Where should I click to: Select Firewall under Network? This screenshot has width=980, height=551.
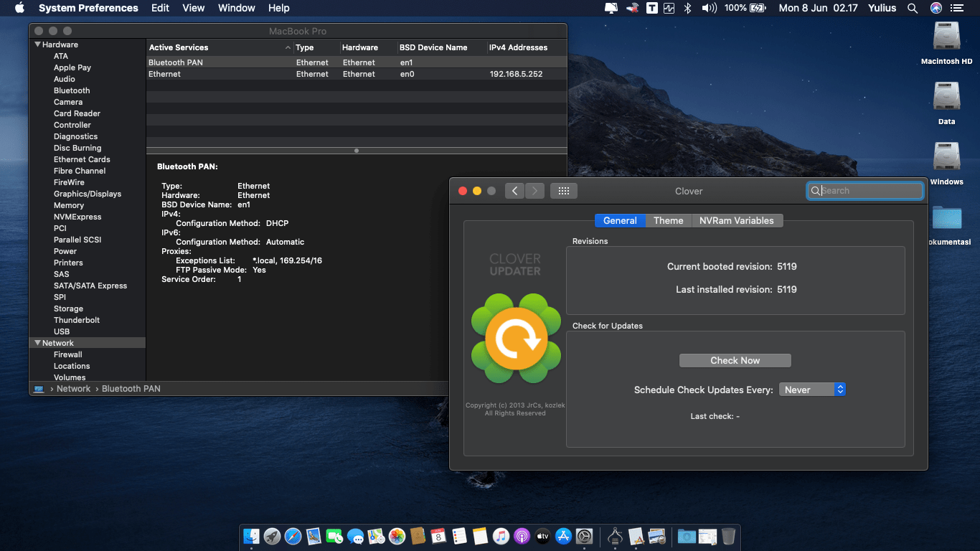click(x=68, y=354)
